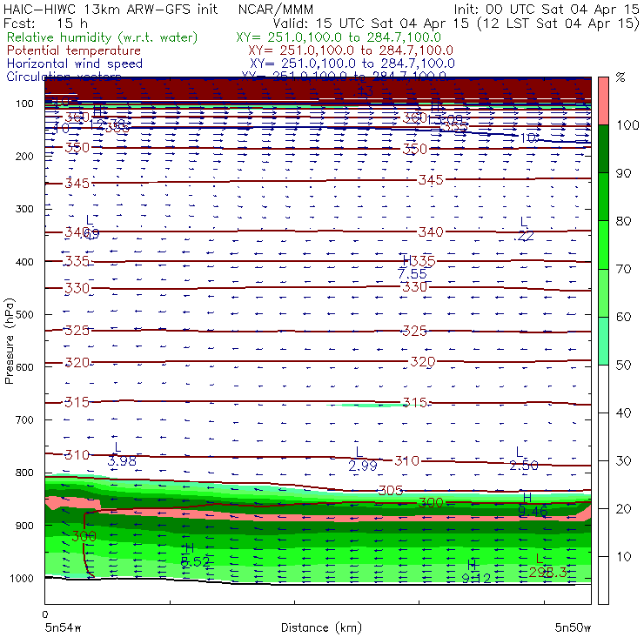Click the colorbar '70' percent label

click(623, 269)
